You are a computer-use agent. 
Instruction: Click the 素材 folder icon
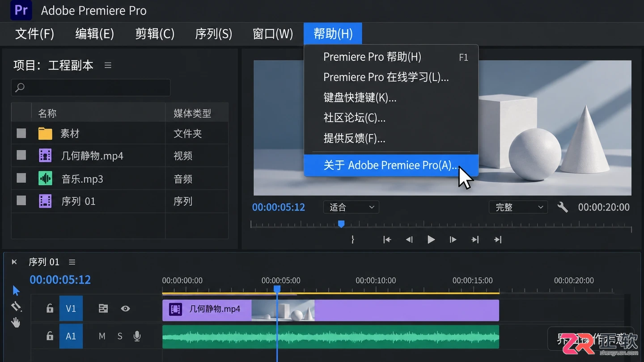(x=45, y=133)
